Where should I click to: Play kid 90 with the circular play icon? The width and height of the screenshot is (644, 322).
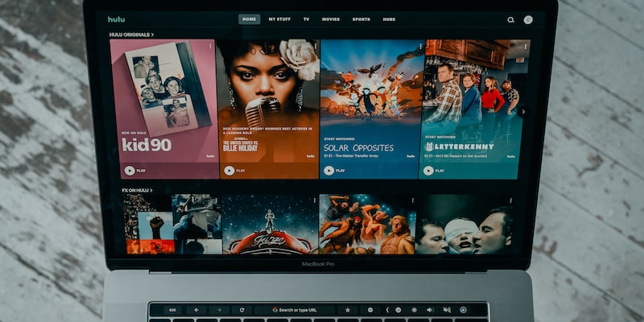[130, 171]
